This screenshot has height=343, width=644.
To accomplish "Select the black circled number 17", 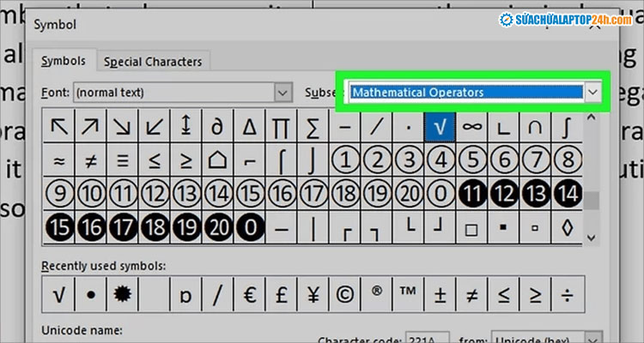I will (x=123, y=227).
